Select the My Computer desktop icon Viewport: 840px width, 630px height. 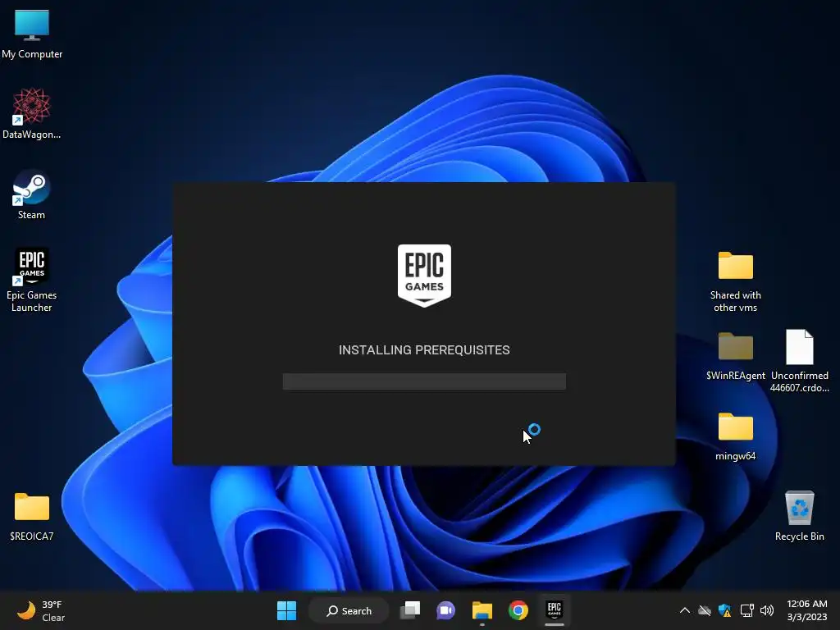coord(32,34)
